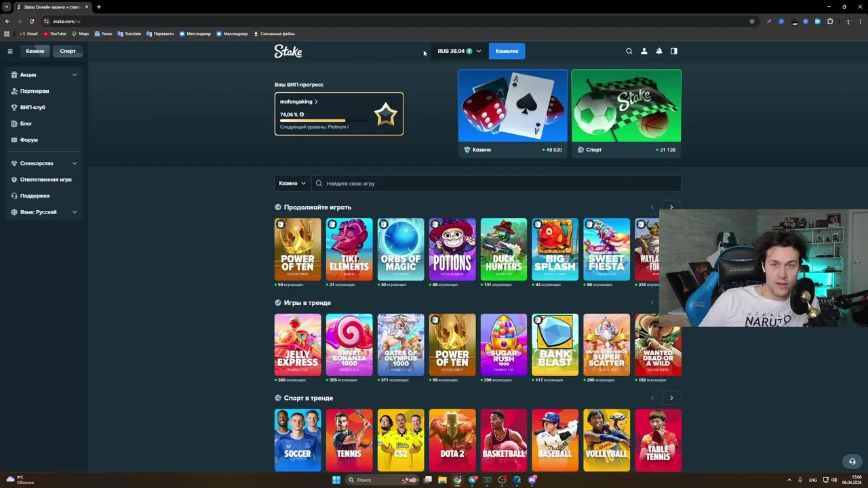The height and width of the screenshot is (488, 868).
Task: Reload the page in Chrome
Action: pyautogui.click(x=31, y=21)
